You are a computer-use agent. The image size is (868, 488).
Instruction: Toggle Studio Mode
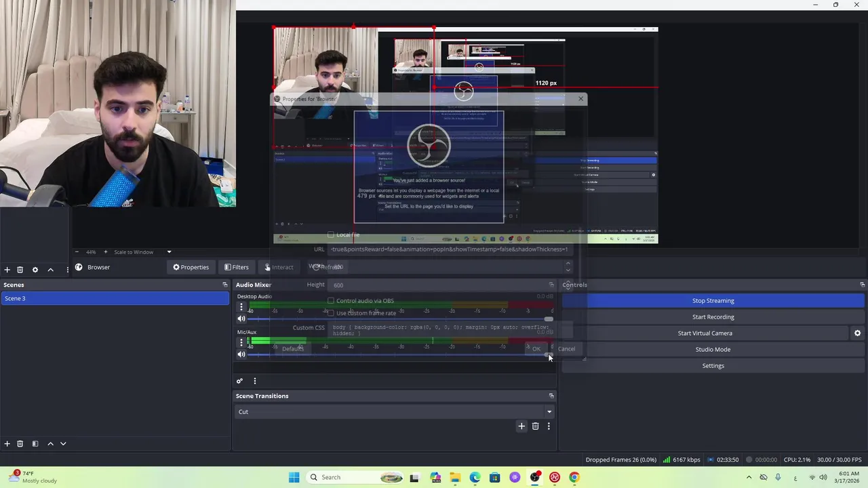(713, 349)
